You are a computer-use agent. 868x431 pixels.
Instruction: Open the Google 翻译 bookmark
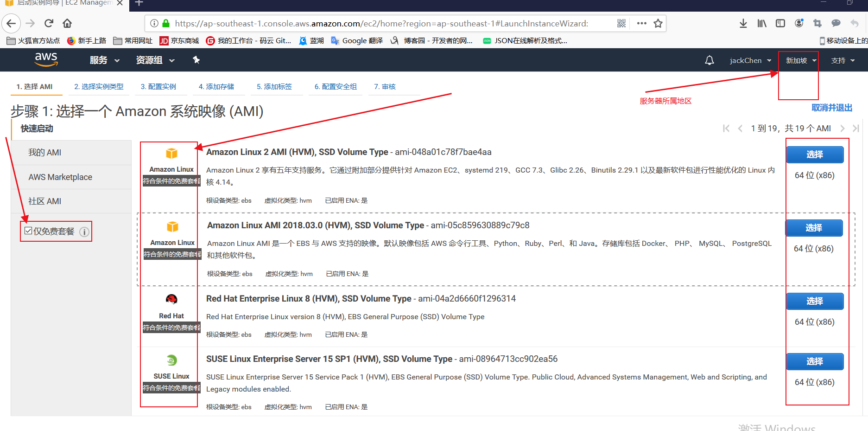point(357,41)
